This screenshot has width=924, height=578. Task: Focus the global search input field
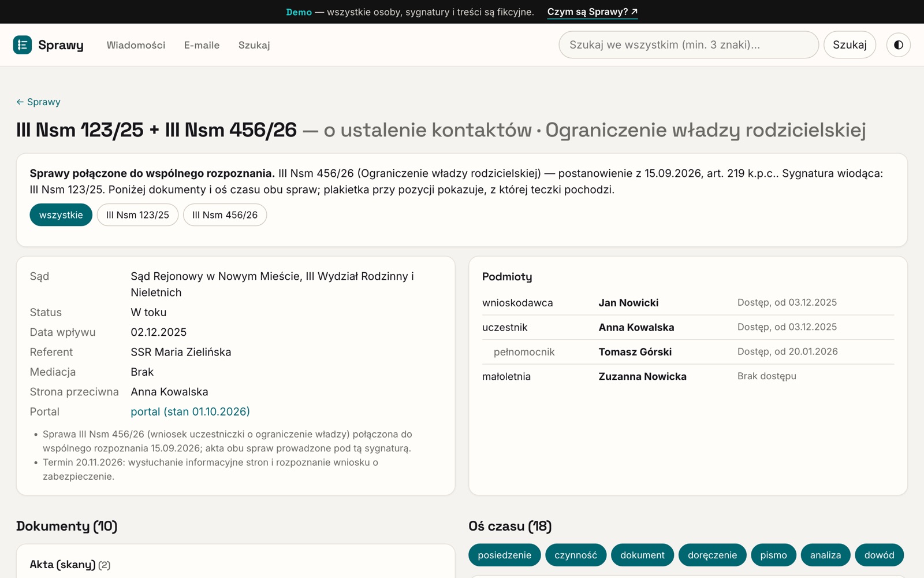(x=688, y=45)
